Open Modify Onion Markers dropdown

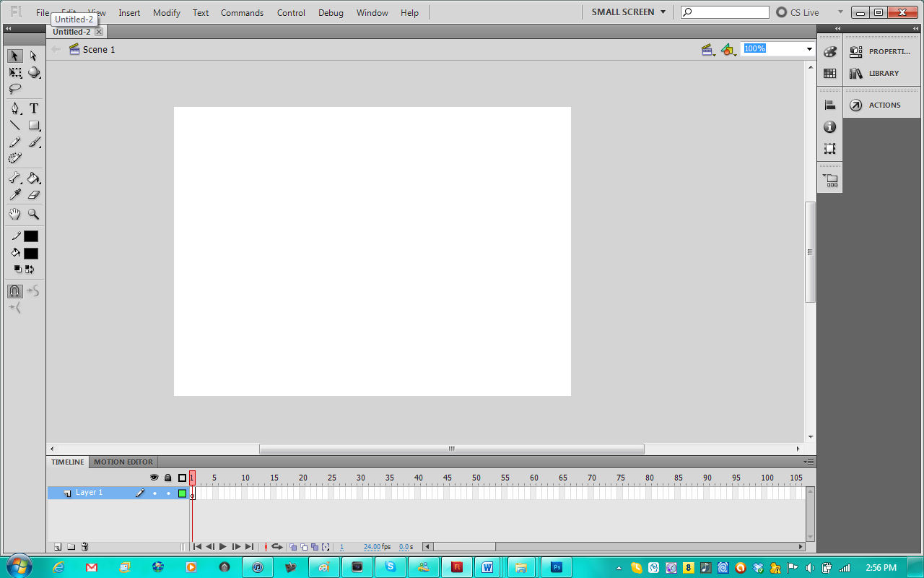(326, 547)
